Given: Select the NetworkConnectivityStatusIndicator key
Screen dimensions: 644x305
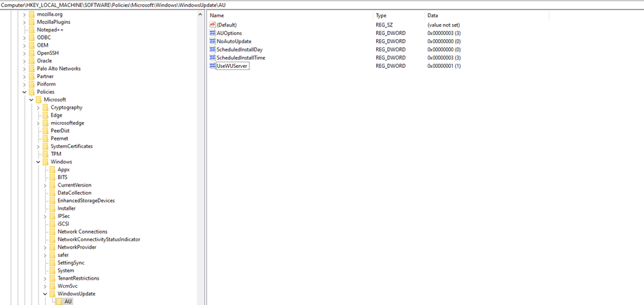Looking at the screenshot, I should coord(99,239).
